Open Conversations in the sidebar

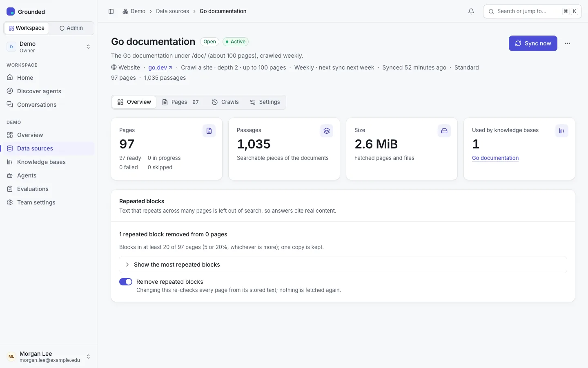coord(49,105)
